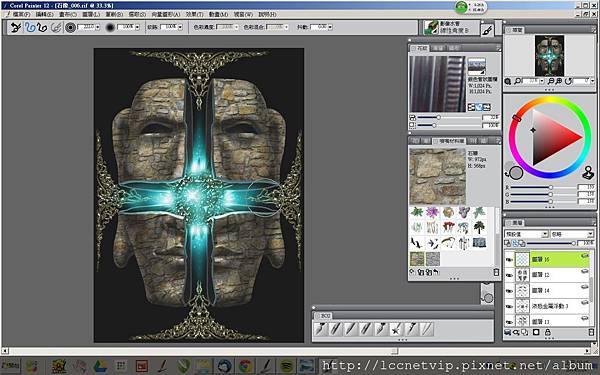Click the layer mask square icon
The image size is (600, 375).
click(x=536, y=332)
